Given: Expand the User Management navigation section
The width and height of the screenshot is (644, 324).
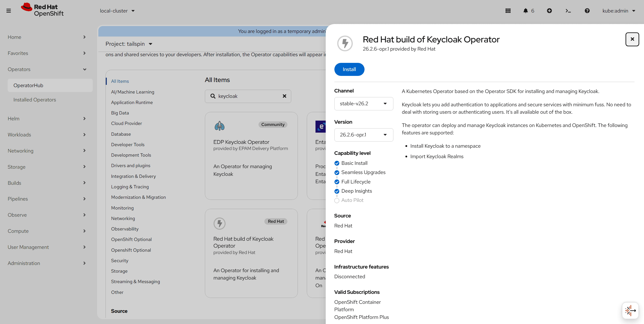Looking at the screenshot, I should click(x=47, y=247).
